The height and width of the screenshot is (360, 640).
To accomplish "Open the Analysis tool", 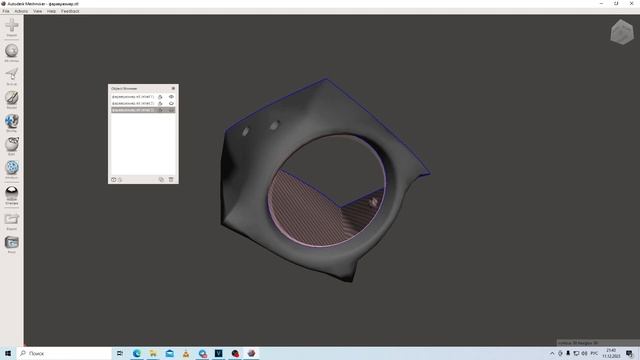I will point(12,169).
